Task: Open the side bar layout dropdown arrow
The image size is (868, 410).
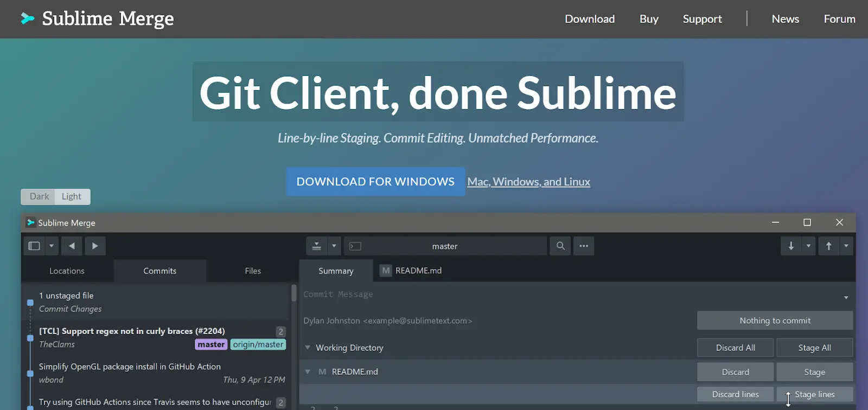Action: tap(52, 246)
